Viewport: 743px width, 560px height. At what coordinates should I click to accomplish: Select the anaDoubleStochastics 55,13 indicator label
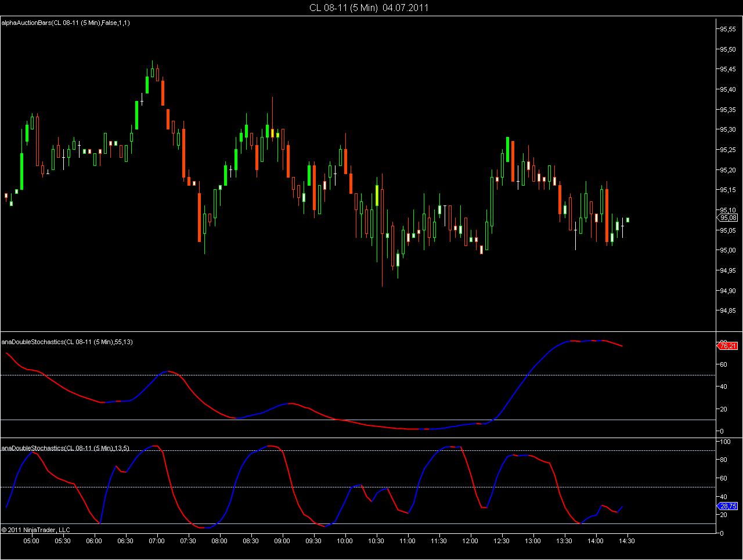pyautogui.click(x=67, y=342)
